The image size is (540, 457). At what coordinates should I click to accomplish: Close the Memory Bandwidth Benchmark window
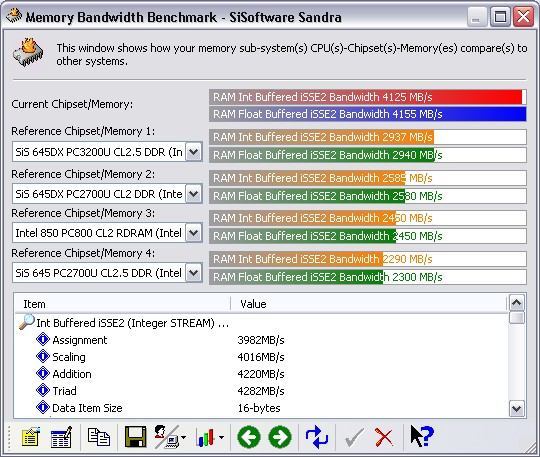(523, 17)
